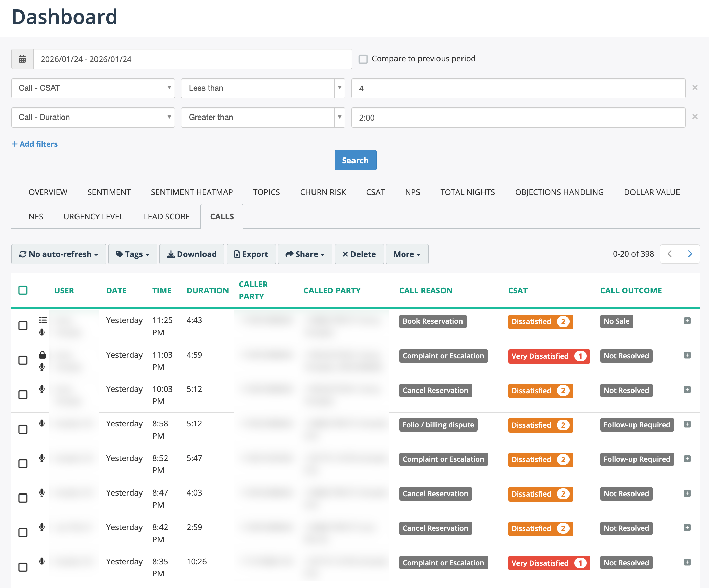Open the No auto-refresh dropdown
The height and width of the screenshot is (588, 709).
coord(59,254)
